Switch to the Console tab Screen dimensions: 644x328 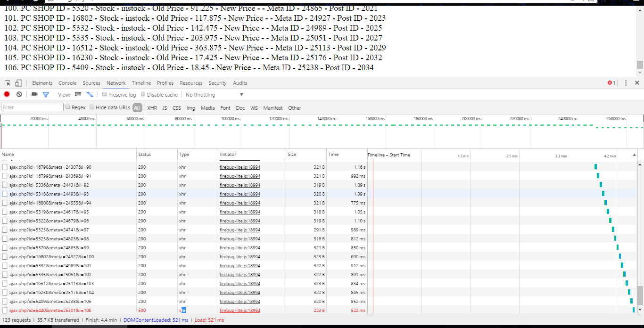tap(67, 83)
